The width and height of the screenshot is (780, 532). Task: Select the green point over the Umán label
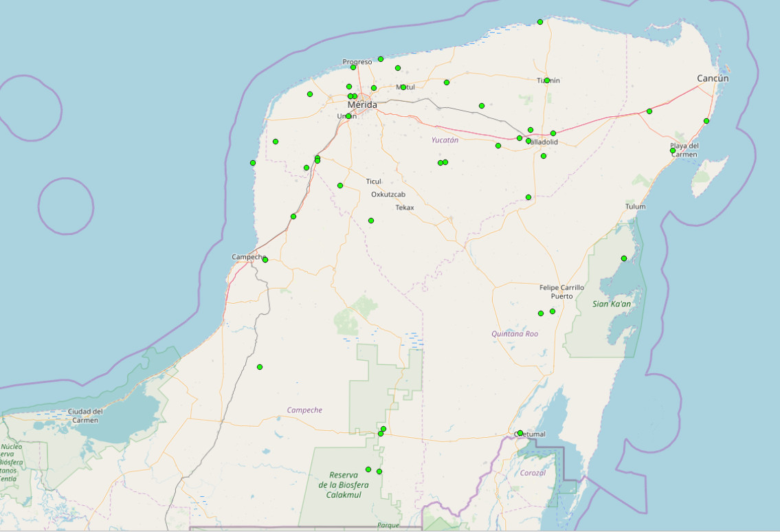pyautogui.click(x=348, y=116)
